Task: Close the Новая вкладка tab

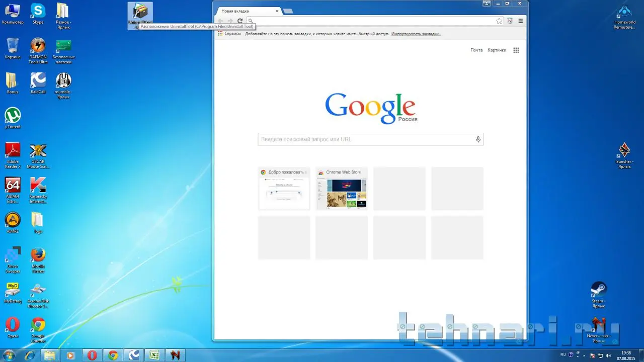Action: pos(277,11)
